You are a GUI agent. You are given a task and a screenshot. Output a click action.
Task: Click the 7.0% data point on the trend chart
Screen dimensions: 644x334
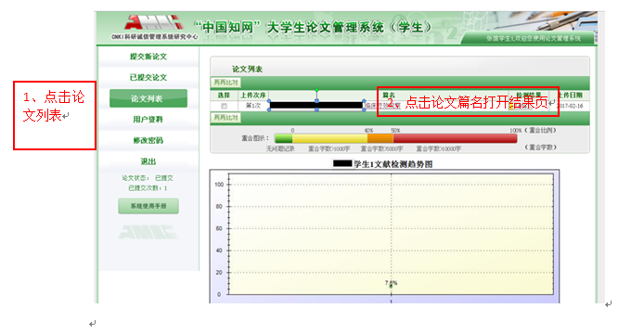tap(391, 287)
